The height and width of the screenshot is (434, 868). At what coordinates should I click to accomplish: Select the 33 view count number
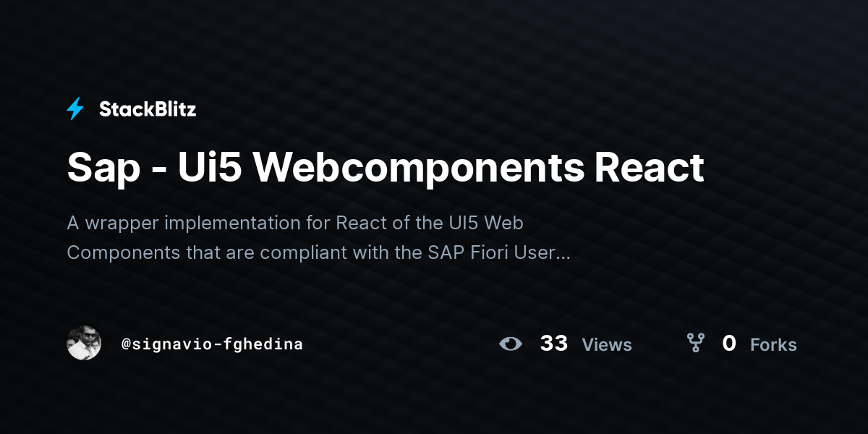point(554,344)
